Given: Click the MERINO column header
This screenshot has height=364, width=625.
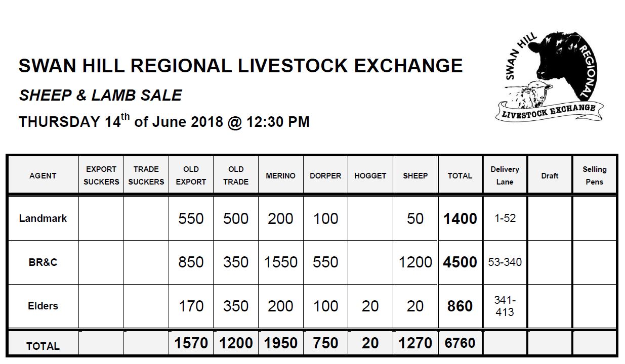Looking at the screenshot, I should pos(280,175).
